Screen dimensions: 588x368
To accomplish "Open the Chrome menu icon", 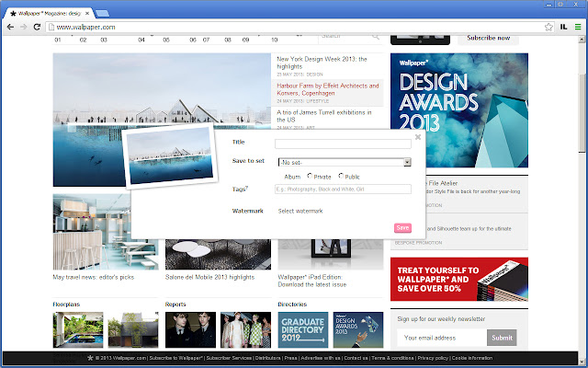I will click(x=578, y=27).
